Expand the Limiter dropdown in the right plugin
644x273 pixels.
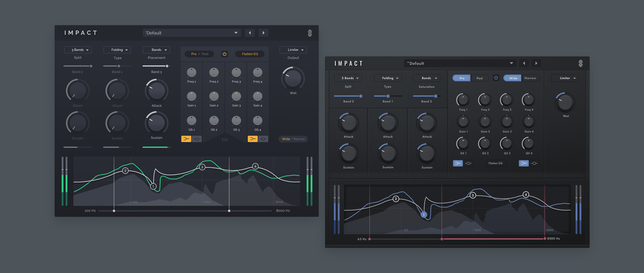click(565, 78)
